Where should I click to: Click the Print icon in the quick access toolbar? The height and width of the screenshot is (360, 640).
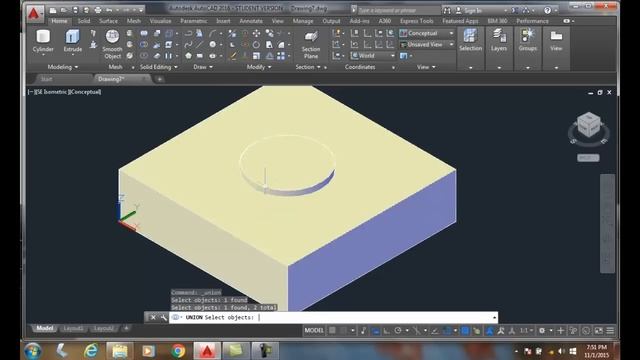98,10
